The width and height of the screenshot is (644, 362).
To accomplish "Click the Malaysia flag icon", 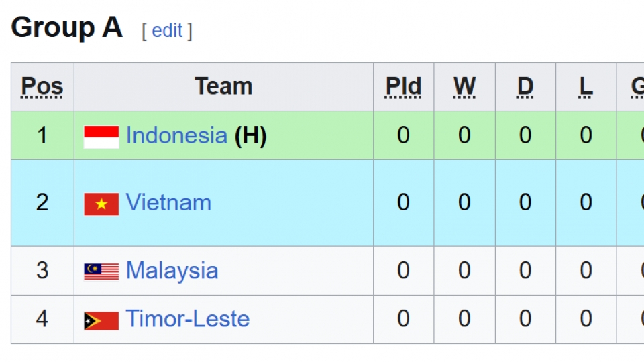I will (101, 271).
